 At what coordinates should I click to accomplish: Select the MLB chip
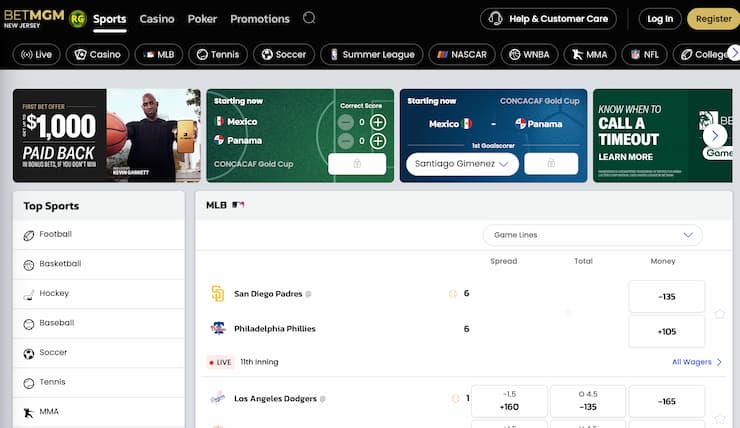(159, 55)
